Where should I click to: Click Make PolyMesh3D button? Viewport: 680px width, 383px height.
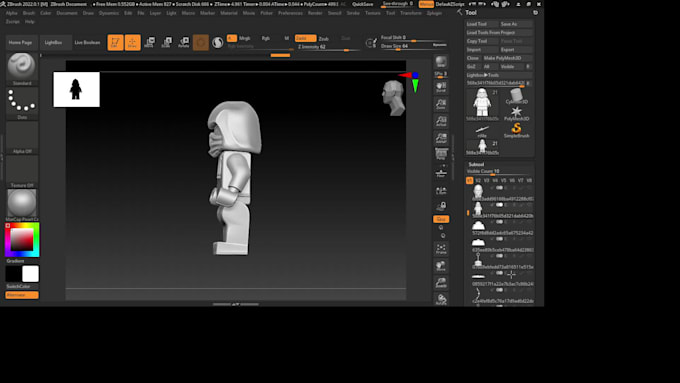pos(507,58)
